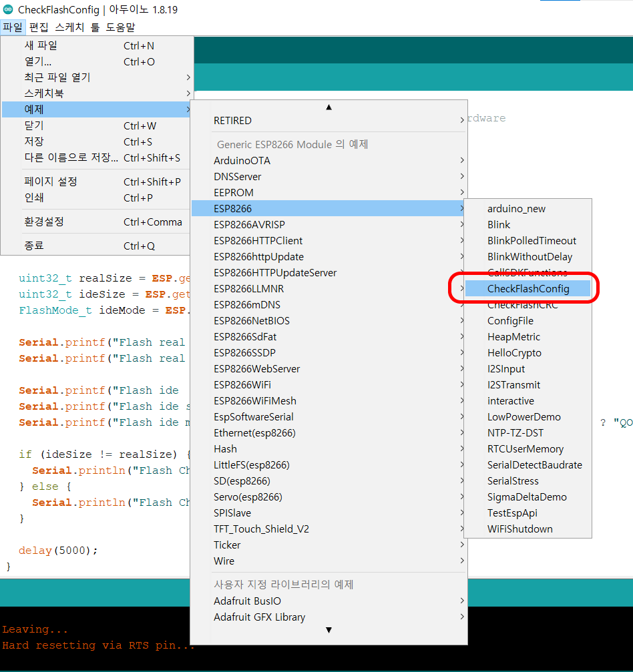633x672 pixels.
Task: Expand Hash examples
Action: pos(329,448)
